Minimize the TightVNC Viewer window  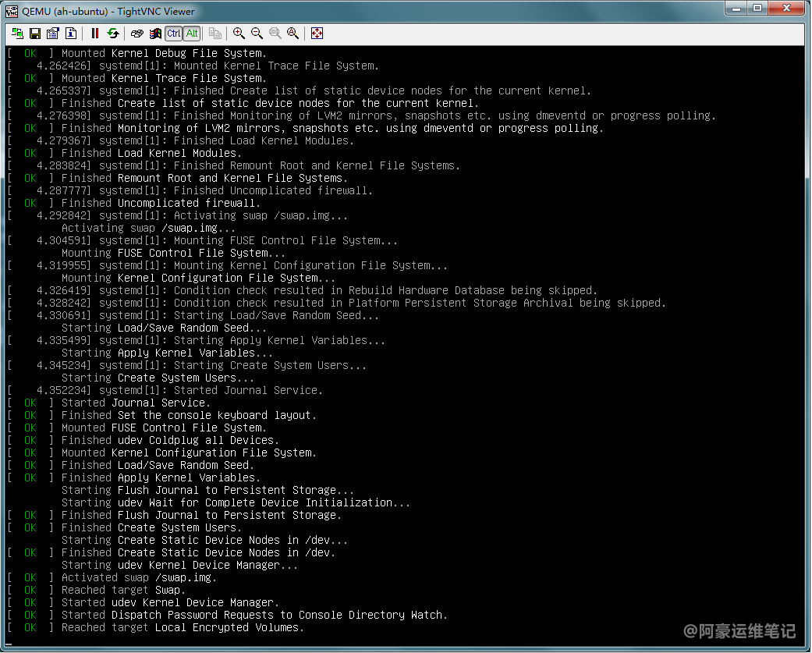point(736,9)
